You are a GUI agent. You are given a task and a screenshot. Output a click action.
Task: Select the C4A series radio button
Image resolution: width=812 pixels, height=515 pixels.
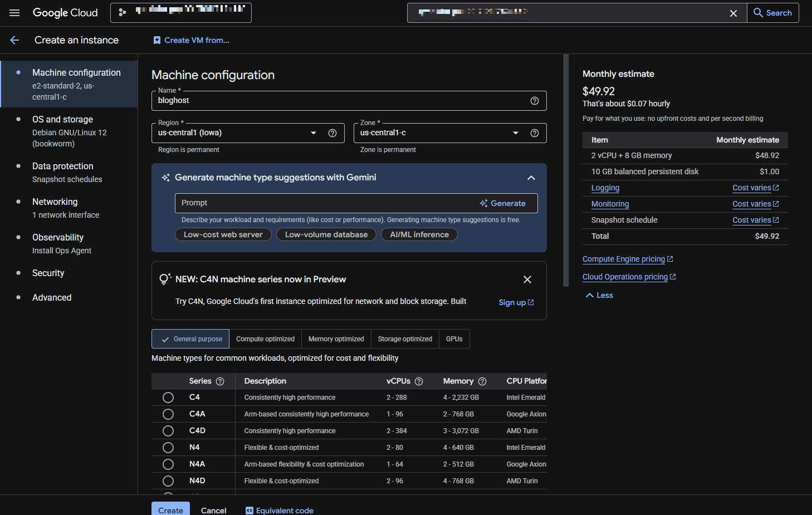click(168, 414)
